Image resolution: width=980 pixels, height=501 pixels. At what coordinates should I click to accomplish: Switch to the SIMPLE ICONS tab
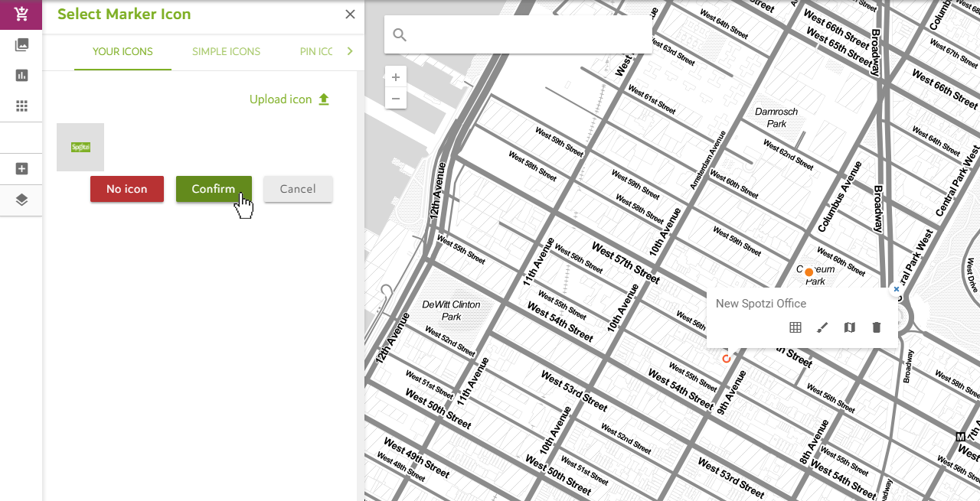pos(226,52)
